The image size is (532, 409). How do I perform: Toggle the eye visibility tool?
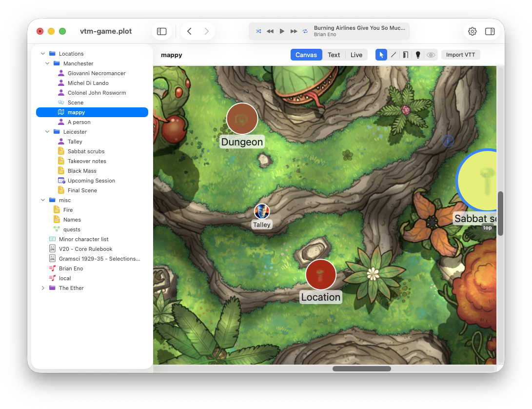click(x=431, y=55)
